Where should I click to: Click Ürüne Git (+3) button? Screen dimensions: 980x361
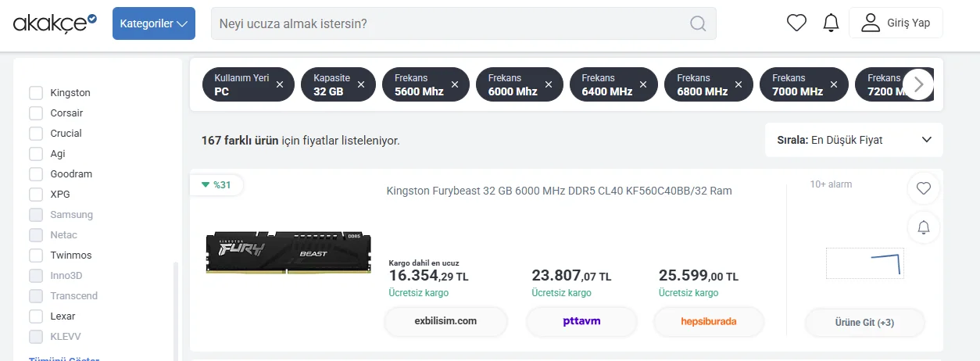(864, 323)
